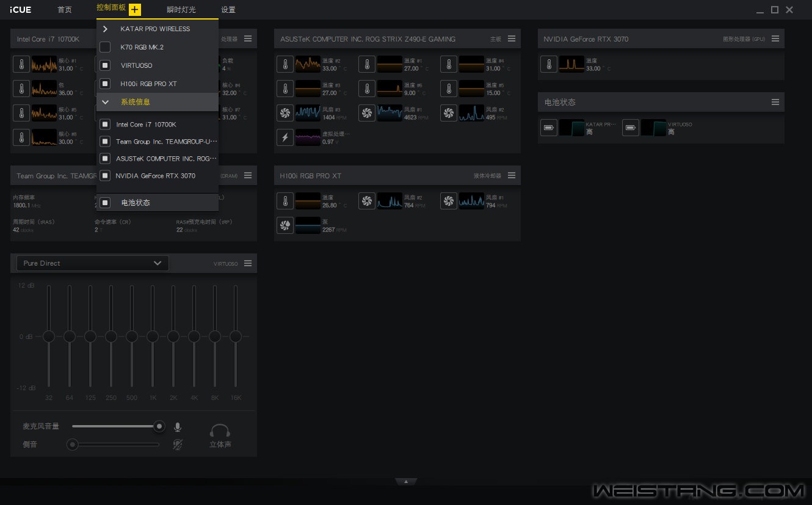Click the CPU 核心 #5 temperature graph
This screenshot has height=505, width=812.
click(x=44, y=113)
